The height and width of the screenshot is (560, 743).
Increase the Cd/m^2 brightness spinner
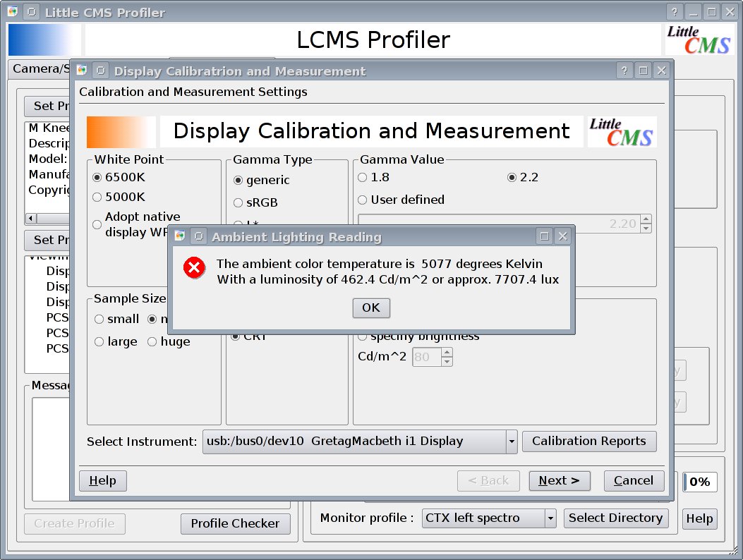click(447, 352)
